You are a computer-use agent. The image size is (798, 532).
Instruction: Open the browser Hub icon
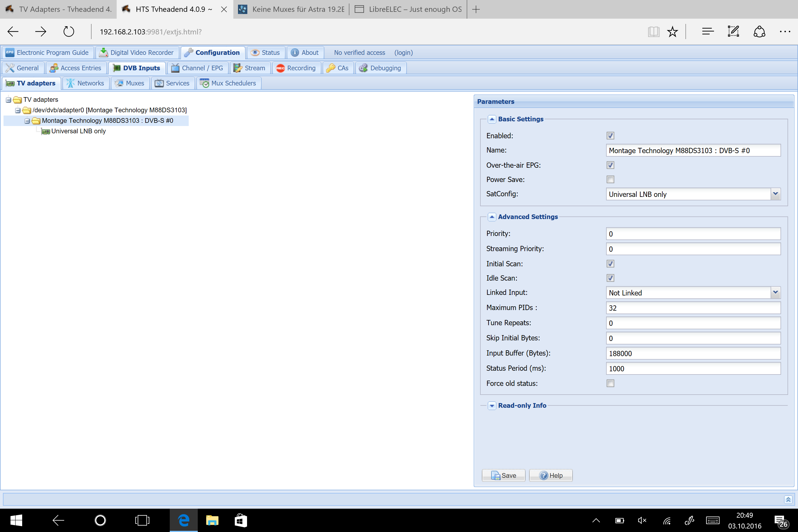pyautogui.click(x=708, y=32)
